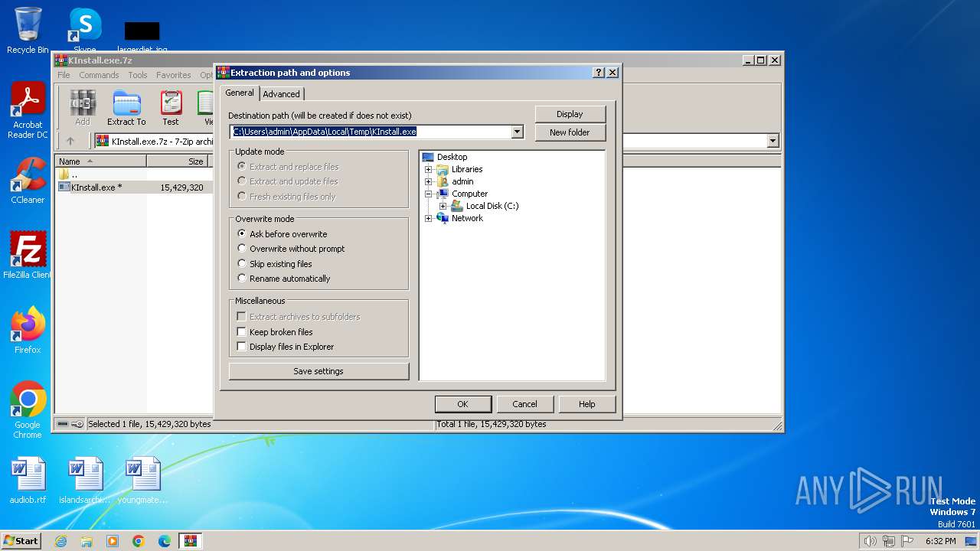Open WinRAR address bar dropdown arrow
Screen dimensions: 980x551
point(773,141)
